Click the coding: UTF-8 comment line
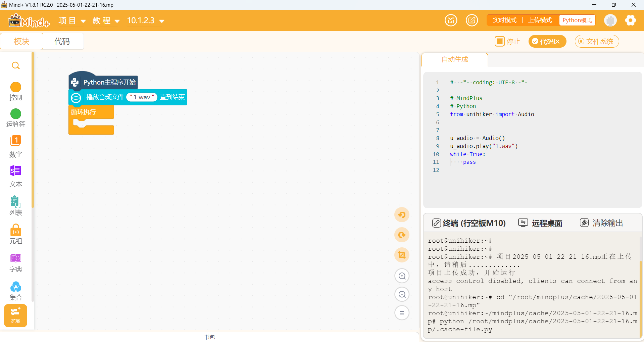 [x=489, y=82]
